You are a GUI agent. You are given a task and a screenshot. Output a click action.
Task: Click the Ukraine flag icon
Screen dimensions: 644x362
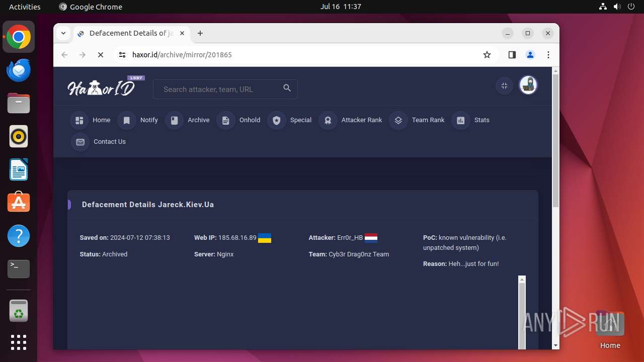[x=265, y=238]
